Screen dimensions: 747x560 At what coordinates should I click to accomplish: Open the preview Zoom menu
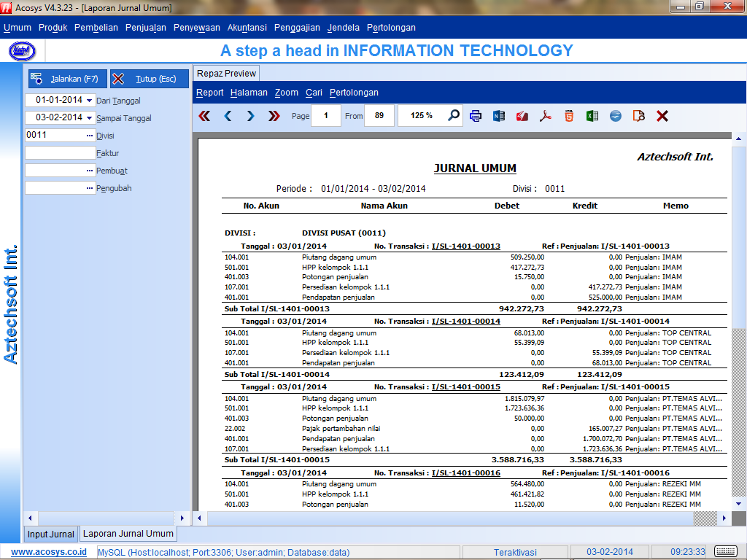click(x=286, y=93)
